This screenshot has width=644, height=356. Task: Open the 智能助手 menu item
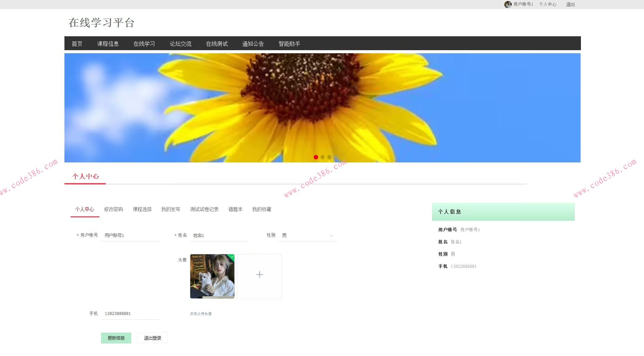click(289, 44)
